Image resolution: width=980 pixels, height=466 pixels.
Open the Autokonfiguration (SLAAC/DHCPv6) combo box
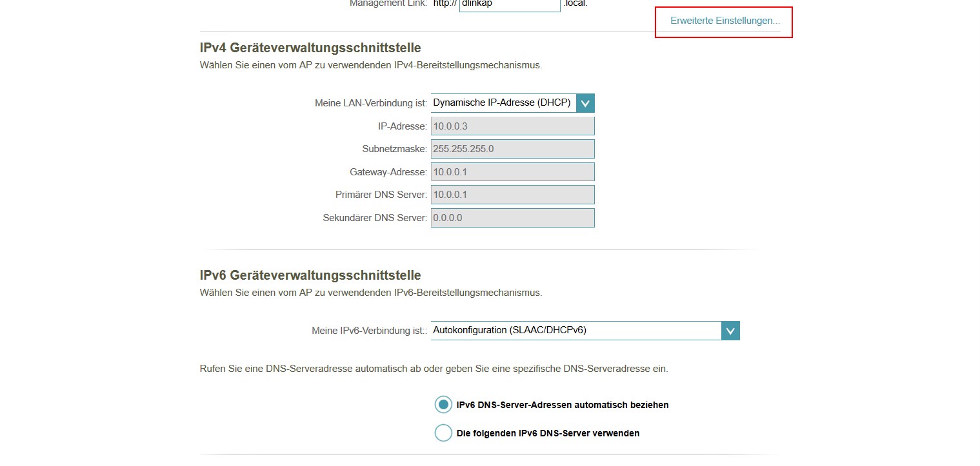coord(575,331)
